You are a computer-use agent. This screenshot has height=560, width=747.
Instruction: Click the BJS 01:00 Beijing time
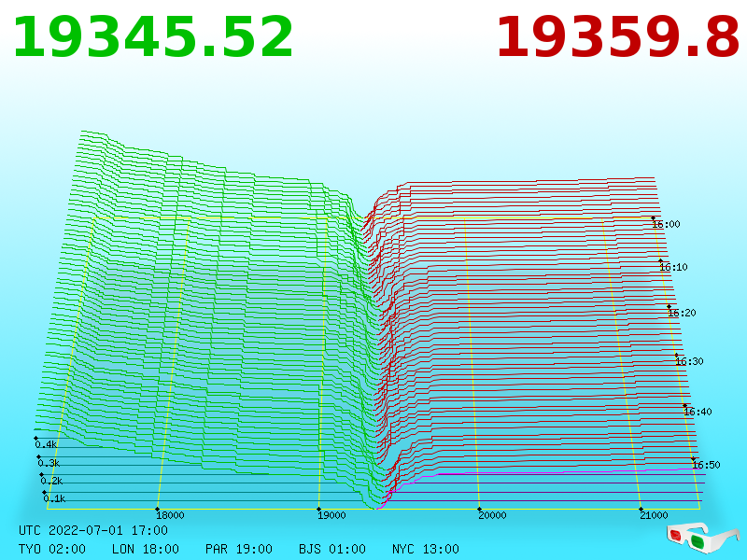(x=332, y=549)
